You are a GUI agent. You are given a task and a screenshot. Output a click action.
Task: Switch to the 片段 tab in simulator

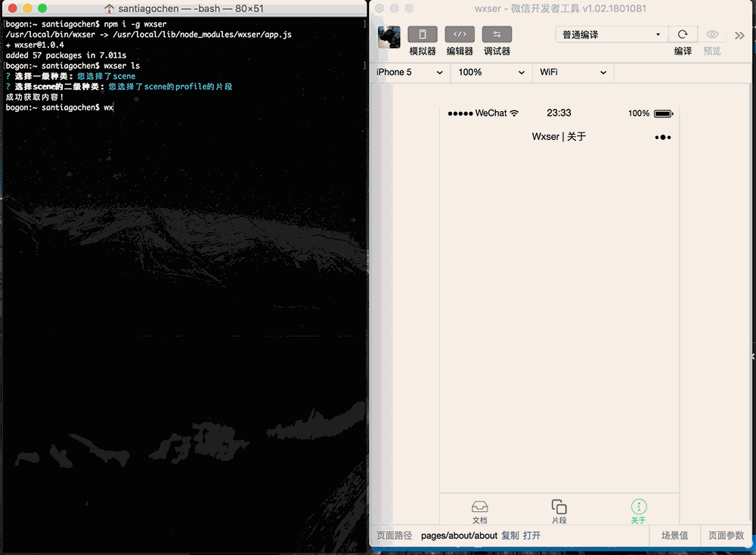point(559,512)
